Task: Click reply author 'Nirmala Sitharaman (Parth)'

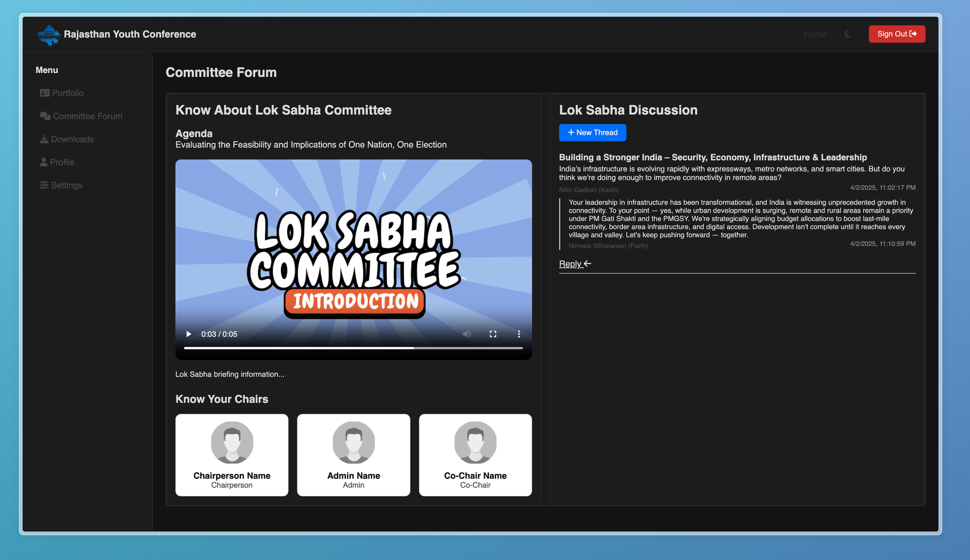Action: [608, 246]
